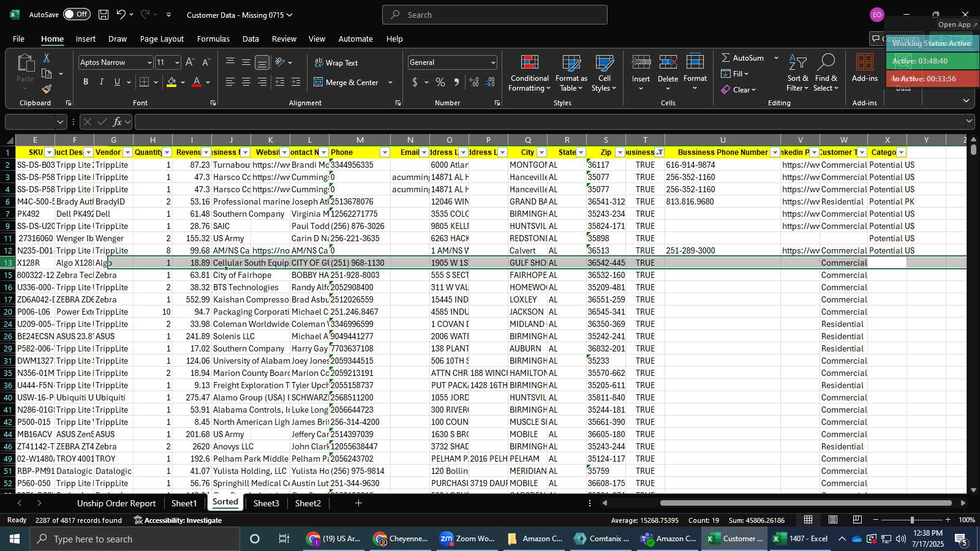Image resolution: width=980 pixels, height=551 pixels.
Task: Switch to Sheet3 tab
Action: click(266, 503)
